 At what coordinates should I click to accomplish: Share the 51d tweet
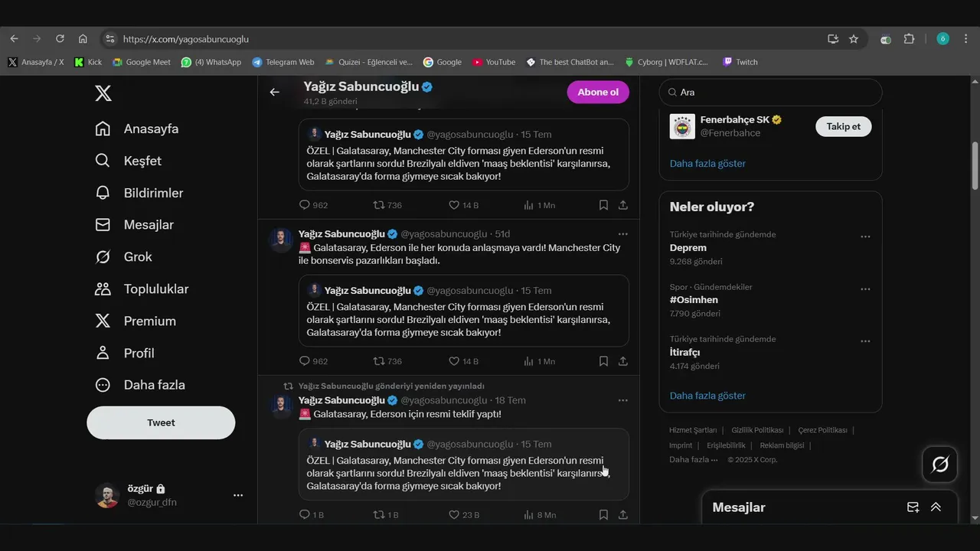(623, 361)
